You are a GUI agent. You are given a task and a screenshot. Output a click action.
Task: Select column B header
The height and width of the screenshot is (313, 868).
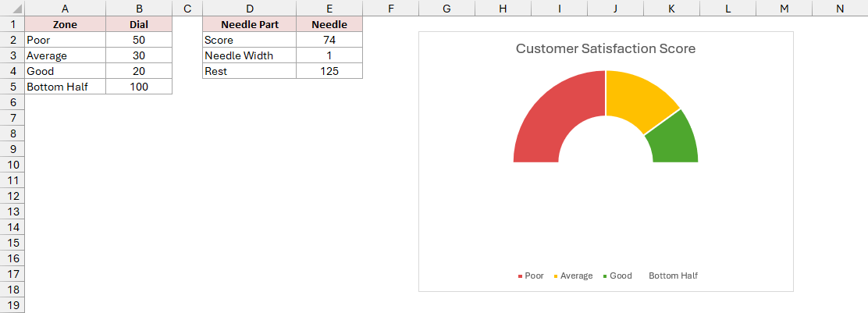pyautogui.click(x=139, y=9)
